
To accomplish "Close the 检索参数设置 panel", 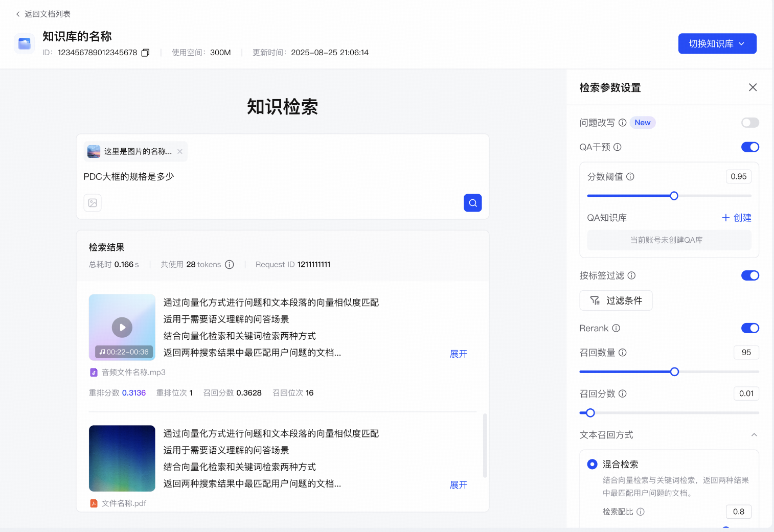I will [x=753, y=87].
